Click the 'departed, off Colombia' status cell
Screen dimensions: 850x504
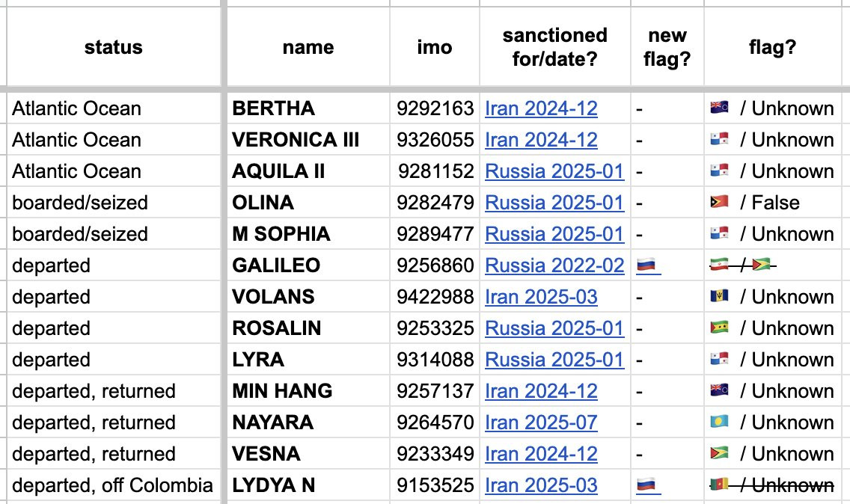coord(112,485)
